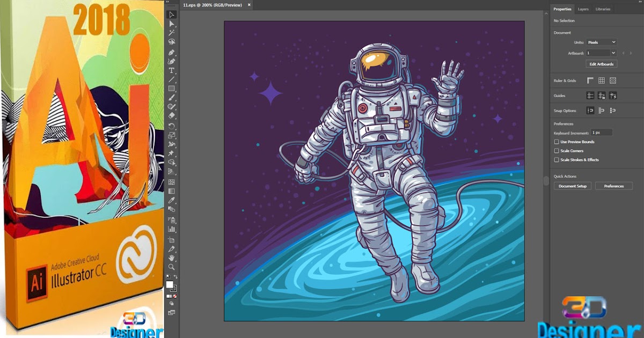Enable Use Preview Bounds checkbox
Viewport: 644px width, 338px height.
pyautogui.click(x=557, y=142)
